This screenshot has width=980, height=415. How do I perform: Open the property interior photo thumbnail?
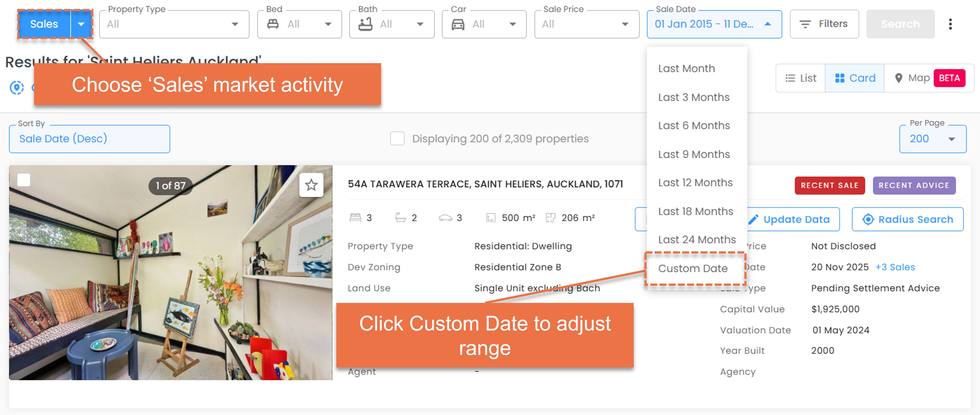(170, 272)
